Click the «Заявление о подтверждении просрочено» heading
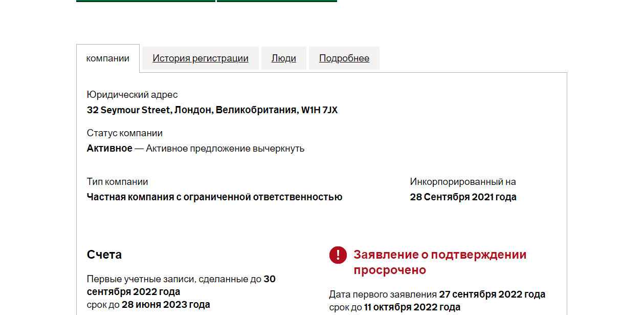The width and height of the screenshot is (644, 315). [440, 262]
